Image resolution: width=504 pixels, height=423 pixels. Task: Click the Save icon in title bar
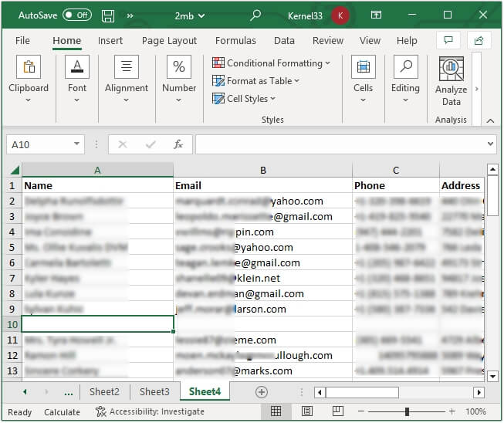[108, 15]
